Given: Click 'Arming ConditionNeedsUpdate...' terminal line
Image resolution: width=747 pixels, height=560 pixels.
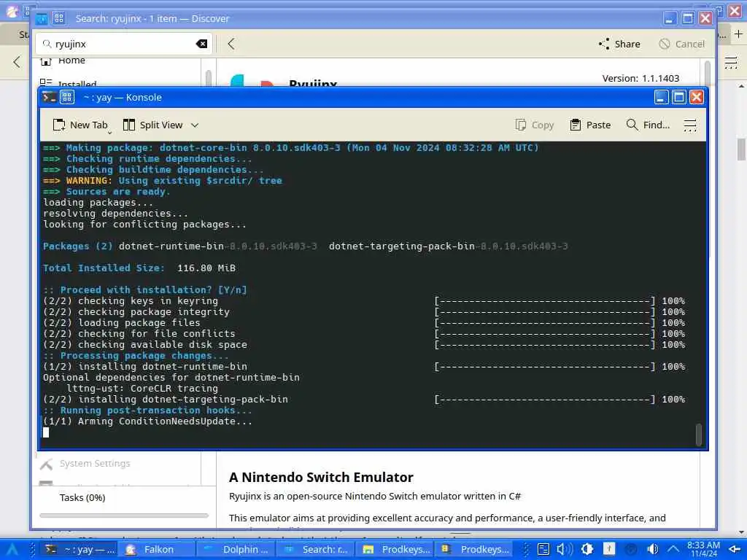Looking at the screenshot, I should (x=147, y=421).
